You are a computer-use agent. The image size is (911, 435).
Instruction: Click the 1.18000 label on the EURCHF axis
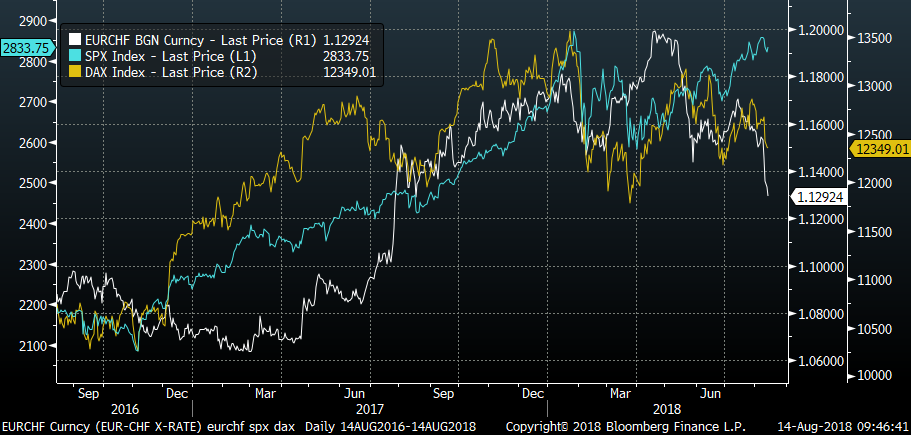[819, 78]
